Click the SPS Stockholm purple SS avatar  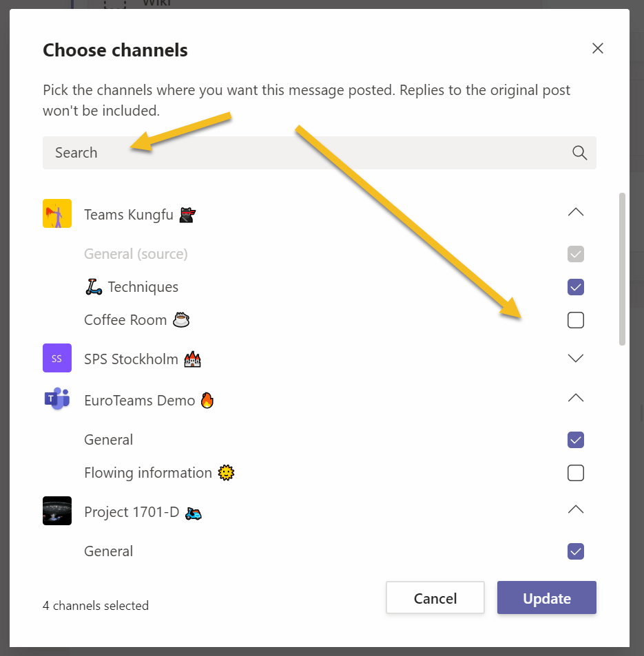coord(57,359)
